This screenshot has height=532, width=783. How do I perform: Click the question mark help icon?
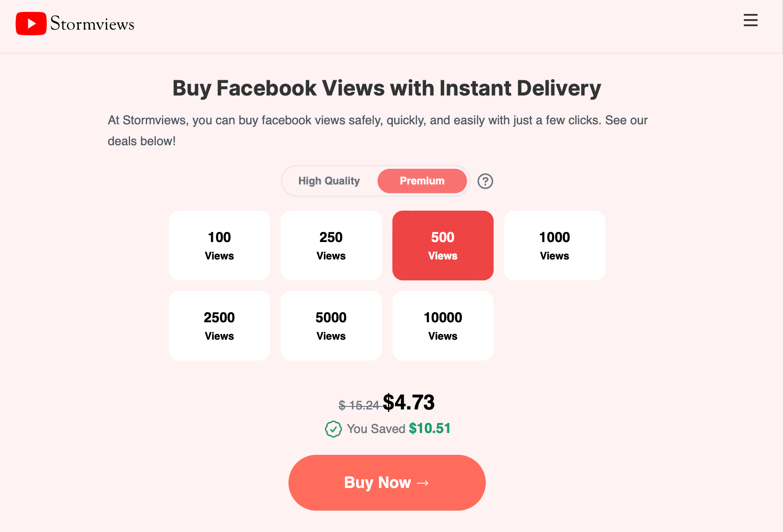(x=485, y=181)
